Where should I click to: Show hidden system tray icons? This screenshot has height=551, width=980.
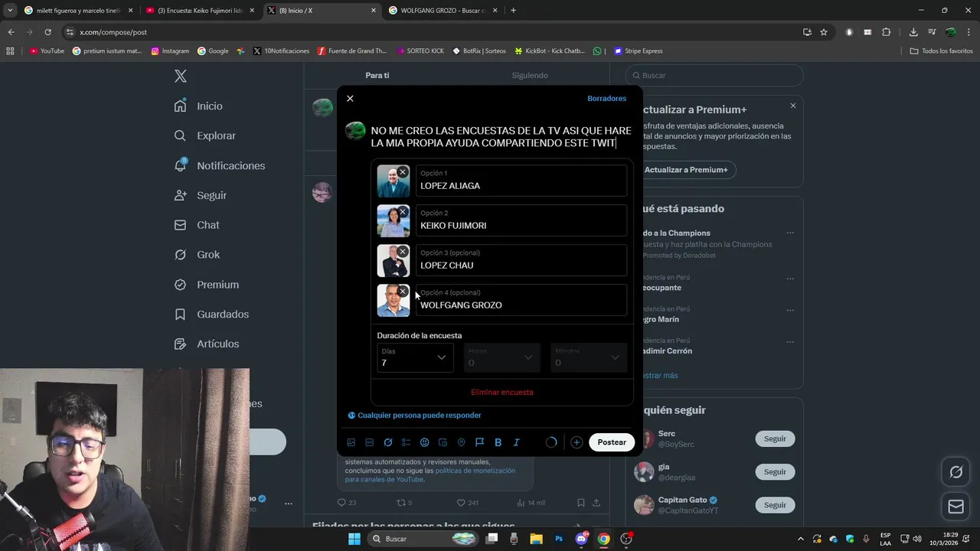click(x=801, y=539)
